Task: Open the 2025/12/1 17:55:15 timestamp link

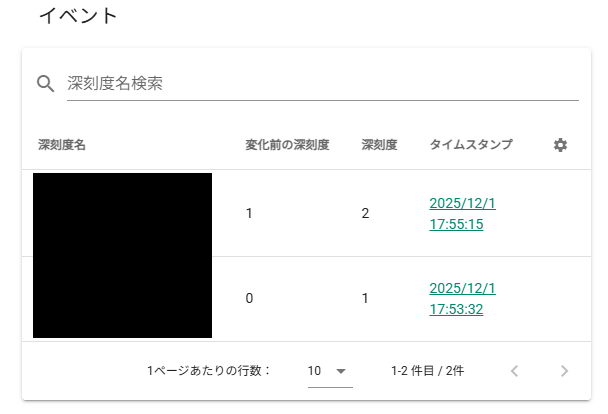Action: [462, 213]
